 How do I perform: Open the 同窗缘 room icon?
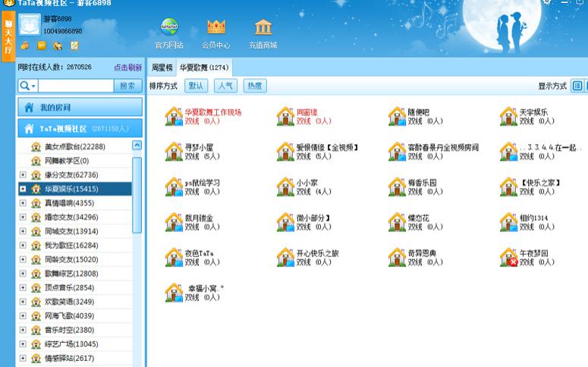[286, 116]
